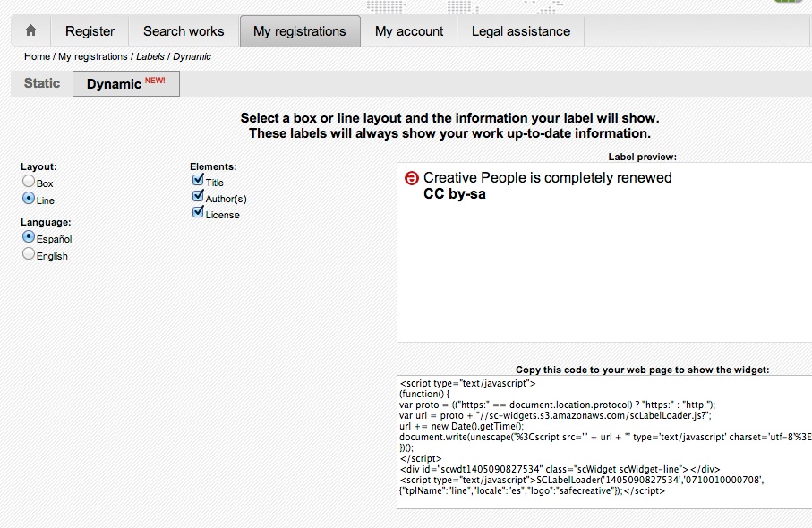Toggle the Author(s) checkbox
The image size is (812, 528).
click(198, 197)
